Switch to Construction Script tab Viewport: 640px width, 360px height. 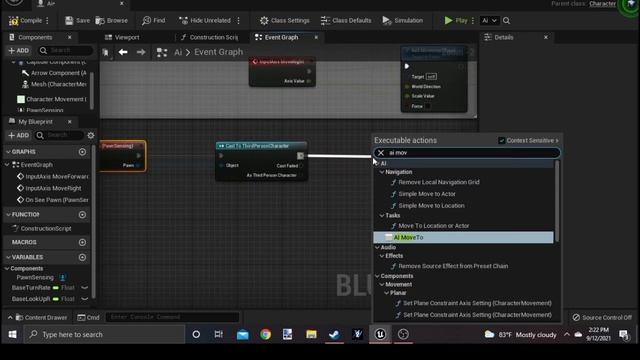coord(209,37)
